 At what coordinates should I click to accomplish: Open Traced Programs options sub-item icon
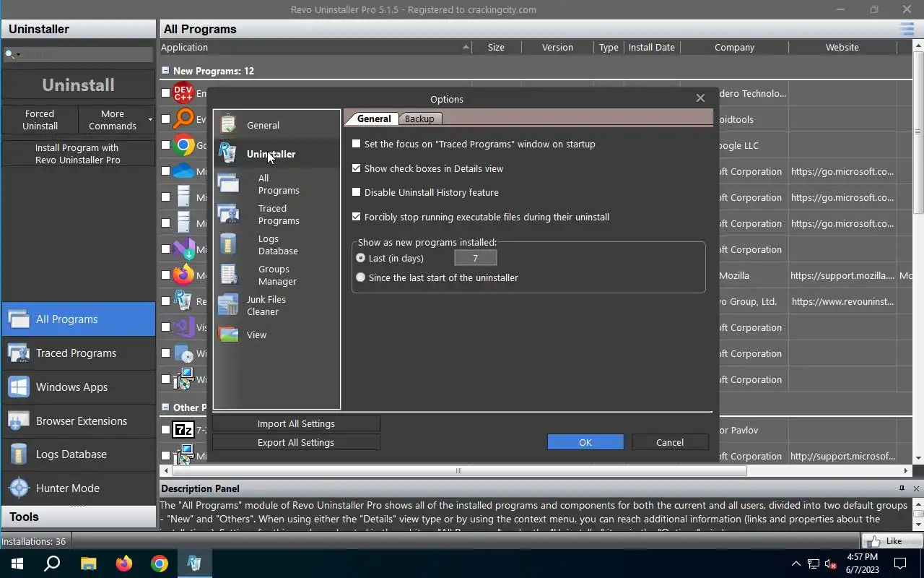click(228, 214)
